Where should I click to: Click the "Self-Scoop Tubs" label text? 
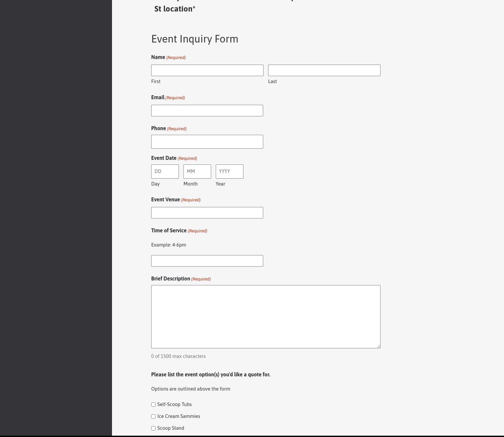(175, 404)
